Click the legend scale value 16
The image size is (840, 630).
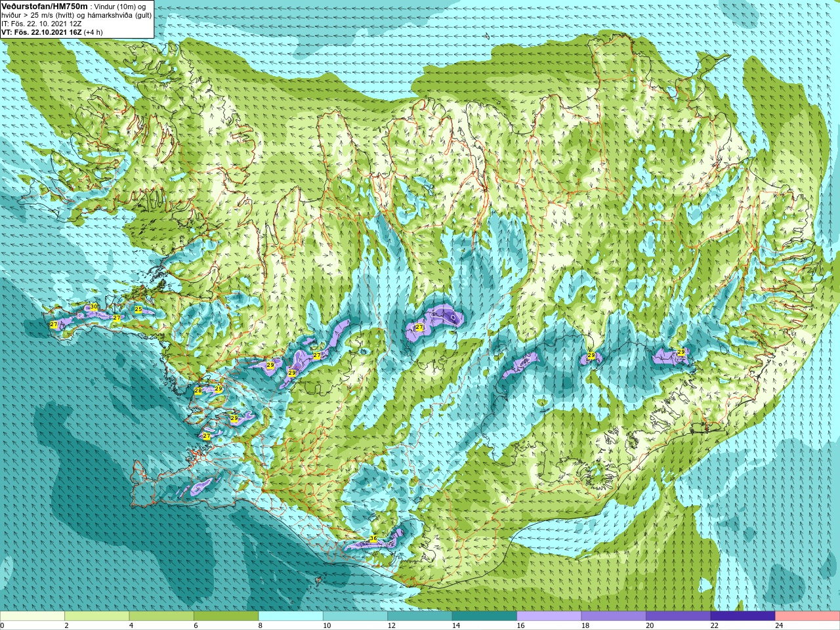click(520, 626)
